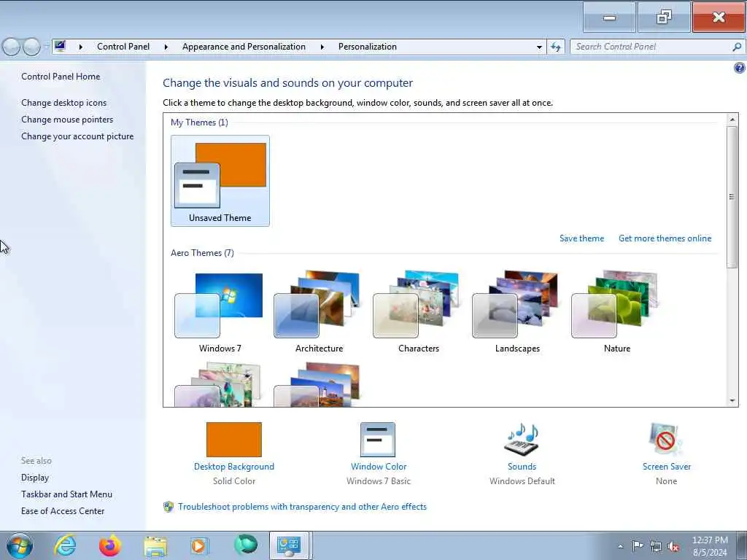Apply the Architecture theme
747x560 pixels.
pos(320,312)
